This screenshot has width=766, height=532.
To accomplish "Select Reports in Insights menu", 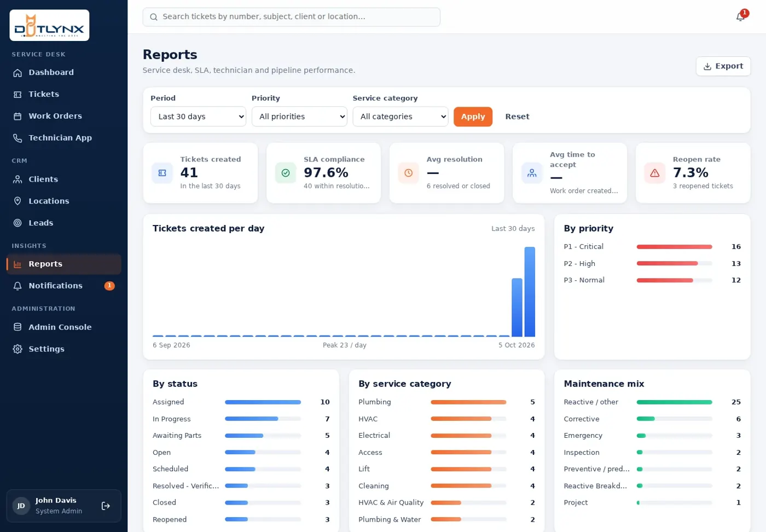I will [64, 264].
